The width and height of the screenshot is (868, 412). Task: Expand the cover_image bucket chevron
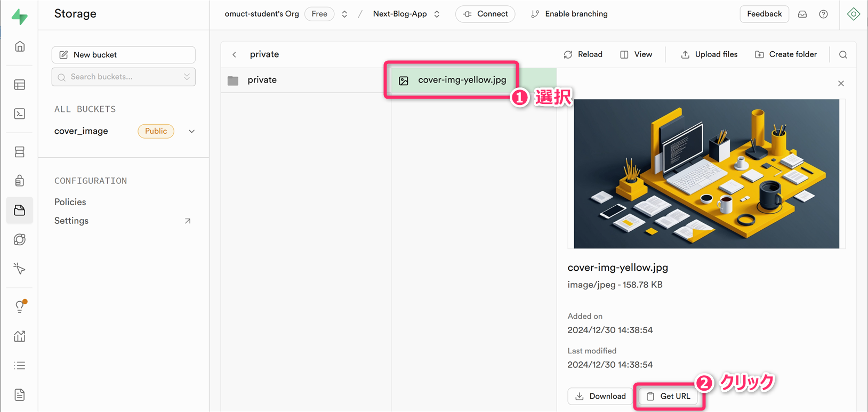(191, 131)
